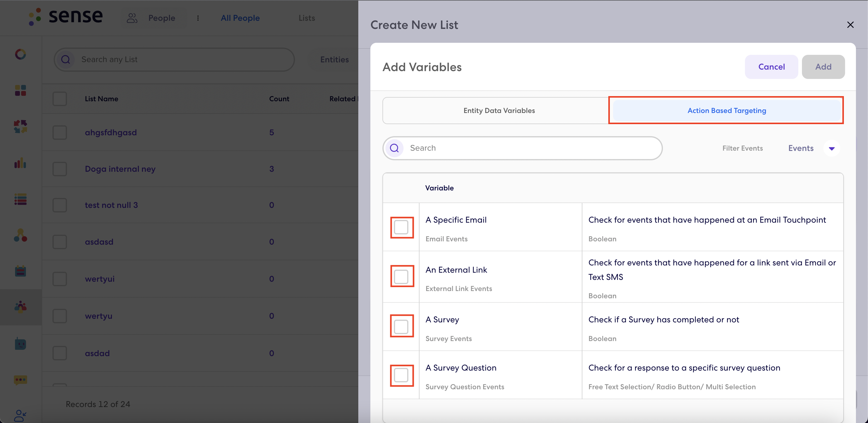Switch to Entity Data Variables tab
Image resolution: width=868 pixels, height=423 pixels.
pyautogui.click(x=499, y=110)
